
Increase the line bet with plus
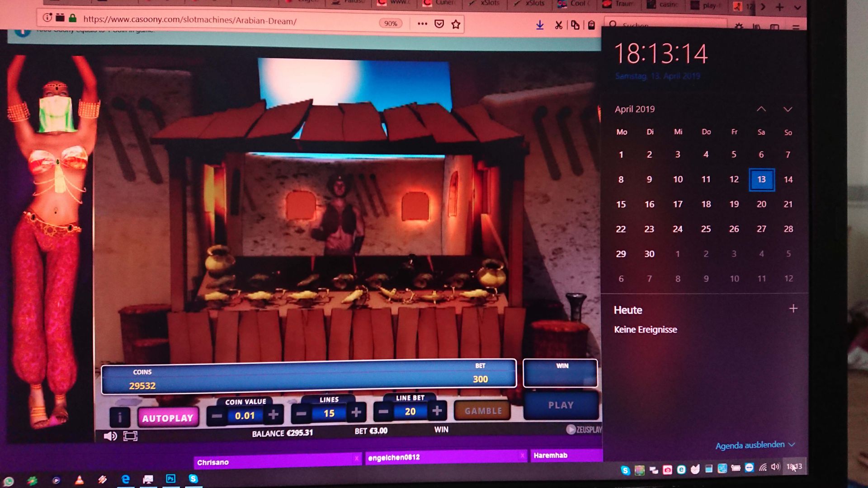(x=437, y=410)
